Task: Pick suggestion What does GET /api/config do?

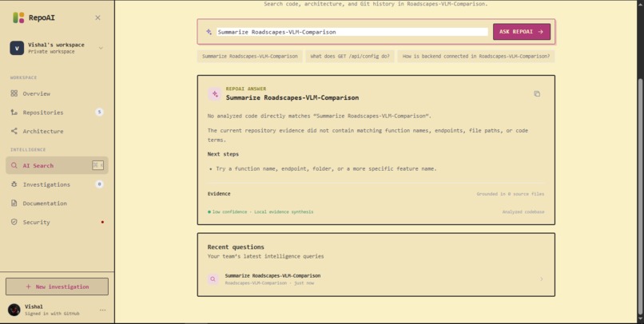Action: point(350,56)
